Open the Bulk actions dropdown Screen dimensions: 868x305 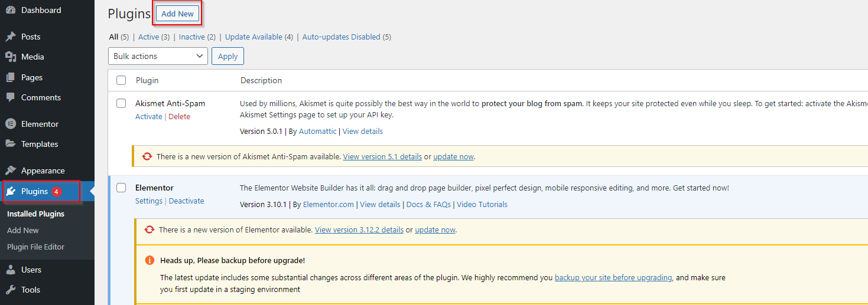click(x=158, y=56)
